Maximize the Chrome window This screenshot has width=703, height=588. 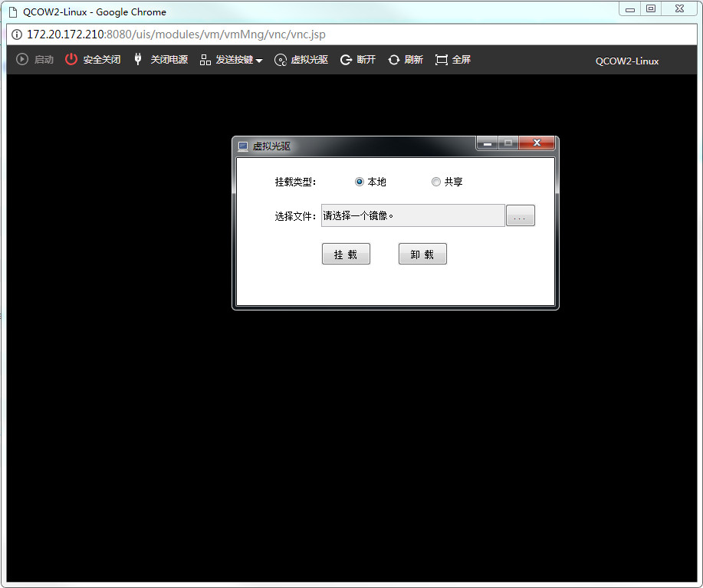pyautogui.click(x=651, y=8)
